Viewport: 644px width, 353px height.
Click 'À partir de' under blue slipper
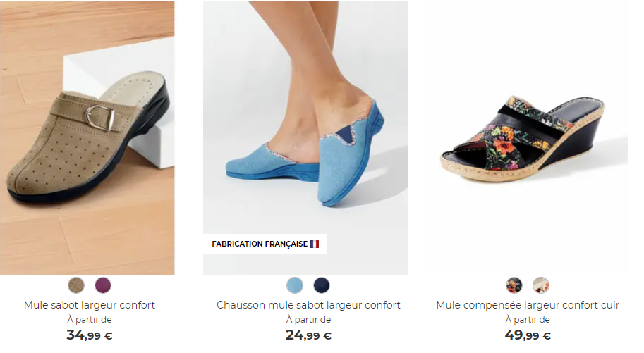(308, 320)
